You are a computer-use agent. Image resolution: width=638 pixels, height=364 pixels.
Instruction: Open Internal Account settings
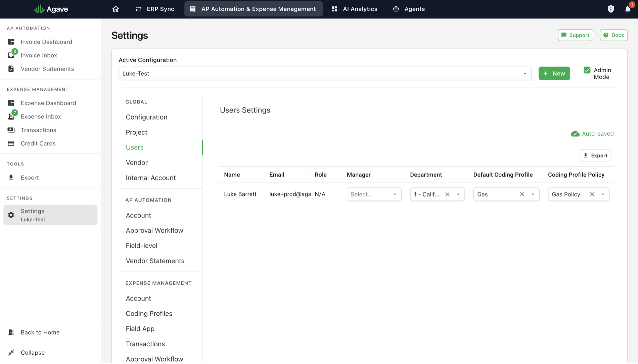point(151,178)
